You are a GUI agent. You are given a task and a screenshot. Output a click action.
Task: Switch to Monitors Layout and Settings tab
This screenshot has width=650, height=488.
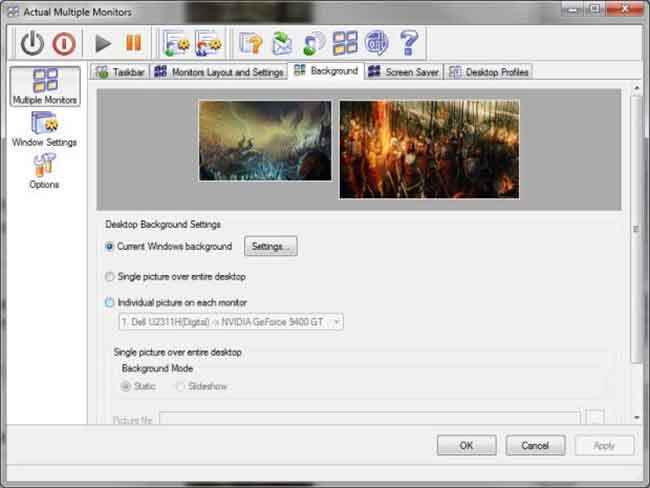coord(218,72)
